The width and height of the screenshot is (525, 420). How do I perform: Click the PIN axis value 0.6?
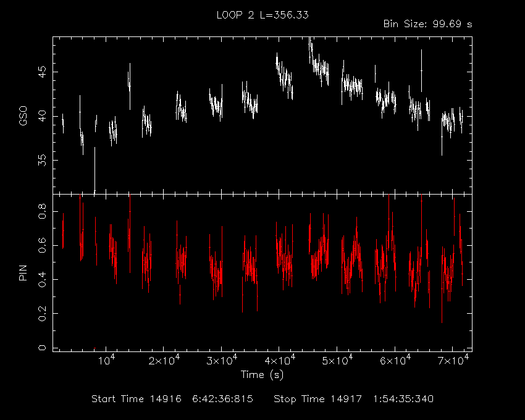pyautogui.click(x=42, y=245)
